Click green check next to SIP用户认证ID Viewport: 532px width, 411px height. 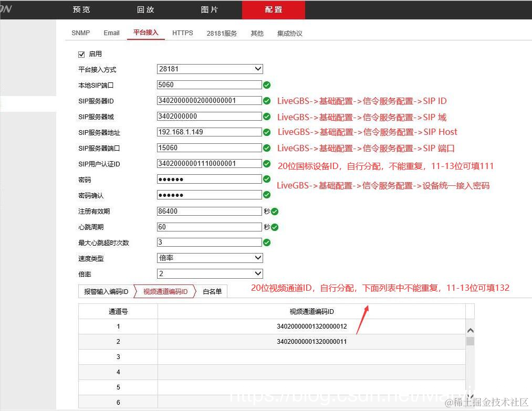(x=266, y=164)
